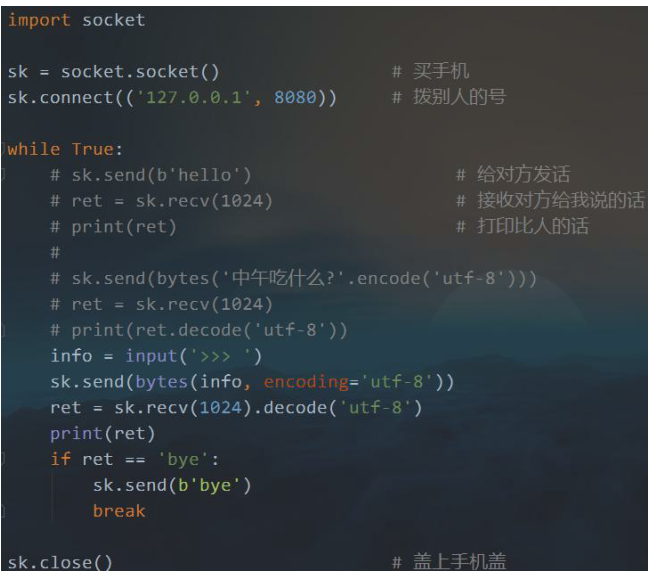The width and height of the screenshot is (650, 576).
Task: Click the 8080 port number
Action: (300, 97)
